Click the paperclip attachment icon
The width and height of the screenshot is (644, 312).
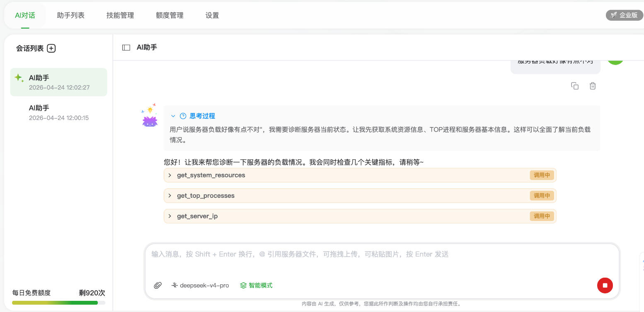coord(157,285)
